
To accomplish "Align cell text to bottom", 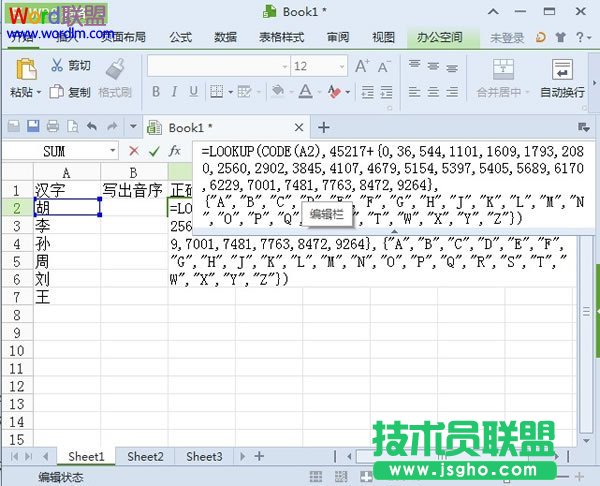I will tap(452, 68).
